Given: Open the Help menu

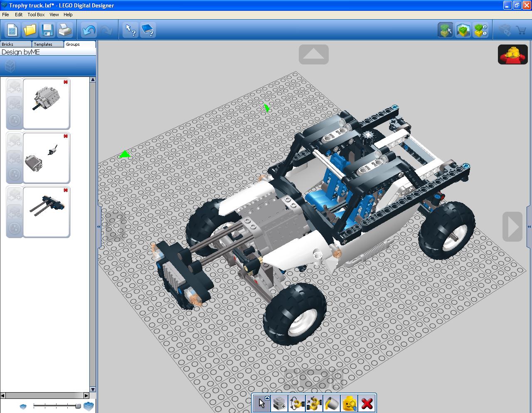Looking at the screenshot, I should pyautogui.click(x=68, y=15).
